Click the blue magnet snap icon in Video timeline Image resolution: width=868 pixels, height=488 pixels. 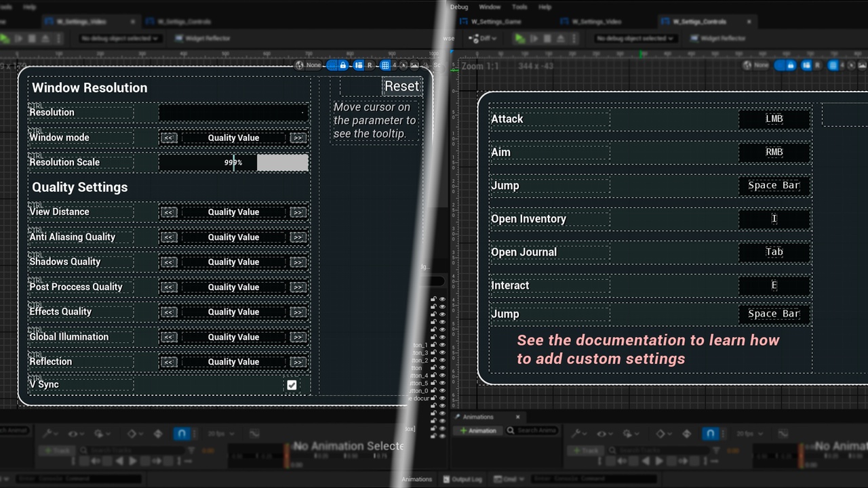[181, 434]
